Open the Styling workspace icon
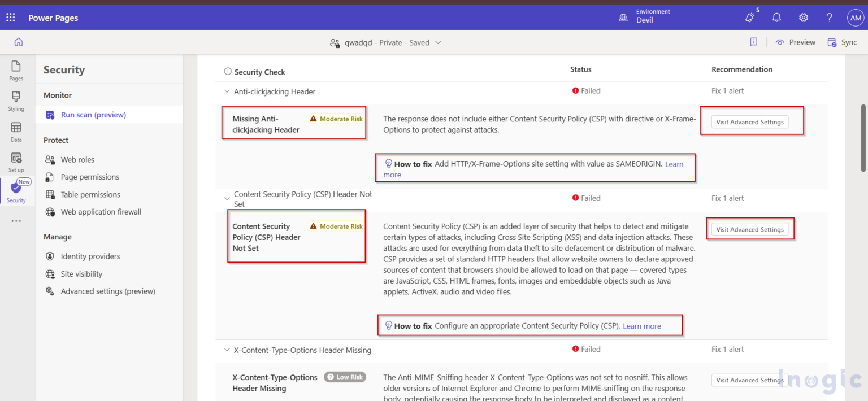Viewport: 868px width, 401px height. point(16,97)
